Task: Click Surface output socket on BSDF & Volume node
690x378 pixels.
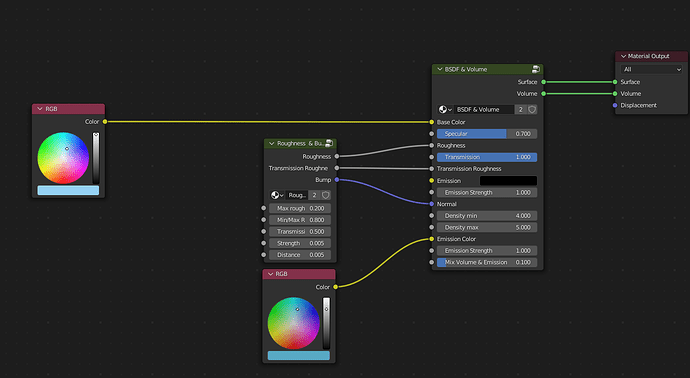Action: [x=543, y=82]
